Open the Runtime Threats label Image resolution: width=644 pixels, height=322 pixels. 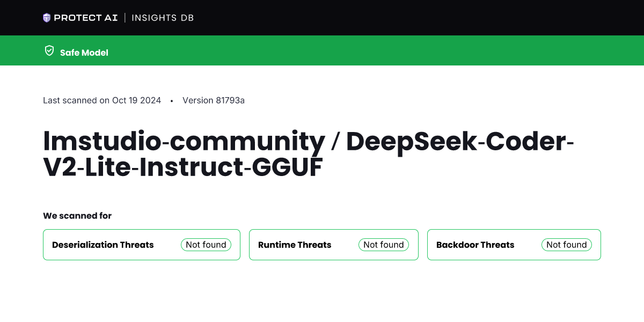click(295, 245)
